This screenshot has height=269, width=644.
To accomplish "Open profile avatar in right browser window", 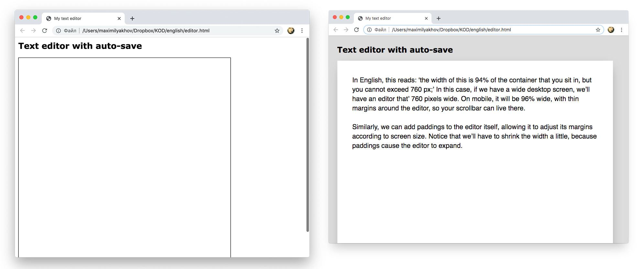I will (x=611, y=30).
